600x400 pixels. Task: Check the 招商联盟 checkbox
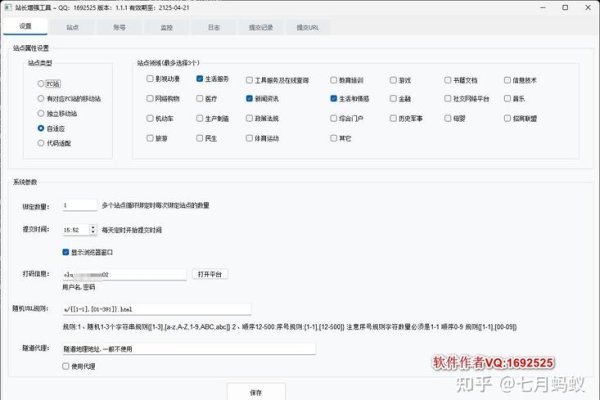[x=507, y=118]
